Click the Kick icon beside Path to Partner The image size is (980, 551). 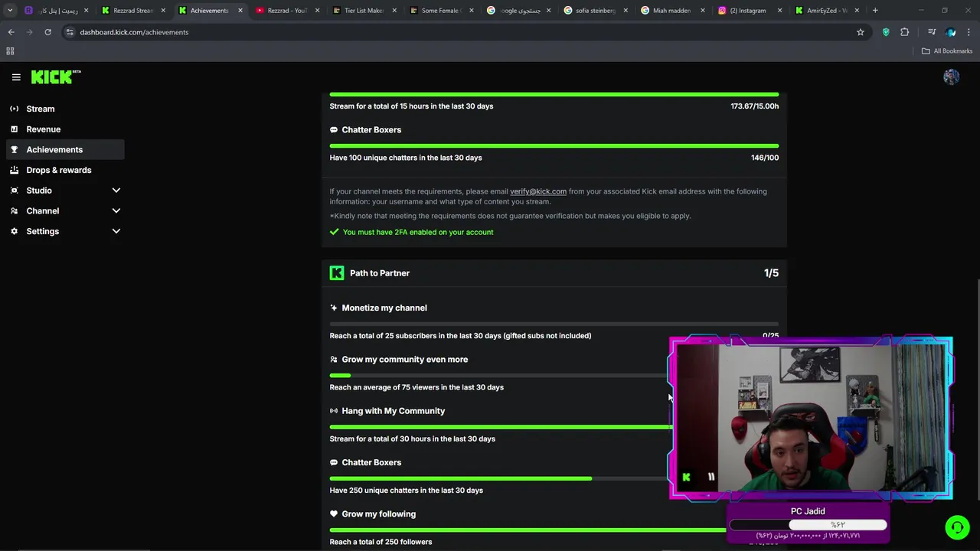point(337,273)
